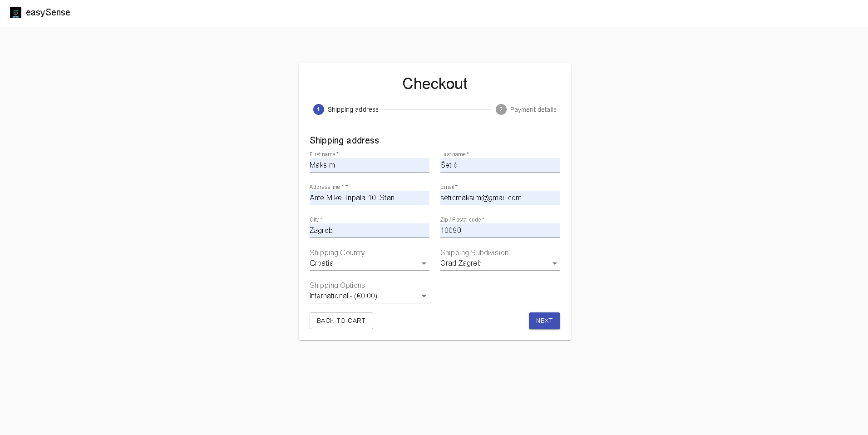Click the Shipping Subdivision dropdown arrow
This screenshot has height=435, width=868.
click(x=554, y=264)
